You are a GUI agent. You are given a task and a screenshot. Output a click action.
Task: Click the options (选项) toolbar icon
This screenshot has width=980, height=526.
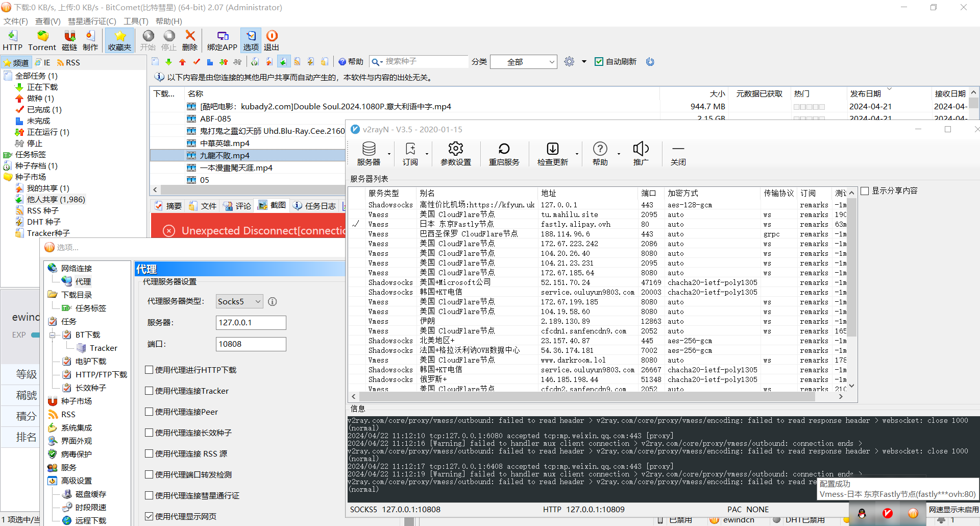coord(251,40)
